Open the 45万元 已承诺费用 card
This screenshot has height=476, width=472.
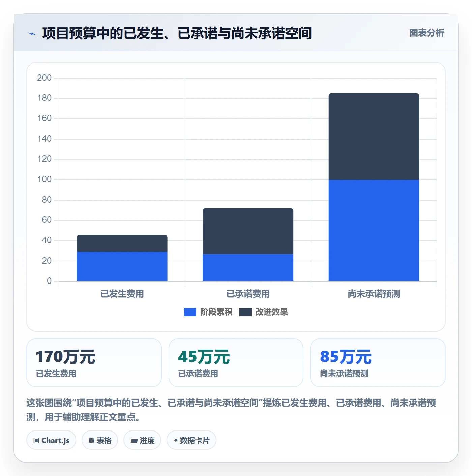point(236,363)
